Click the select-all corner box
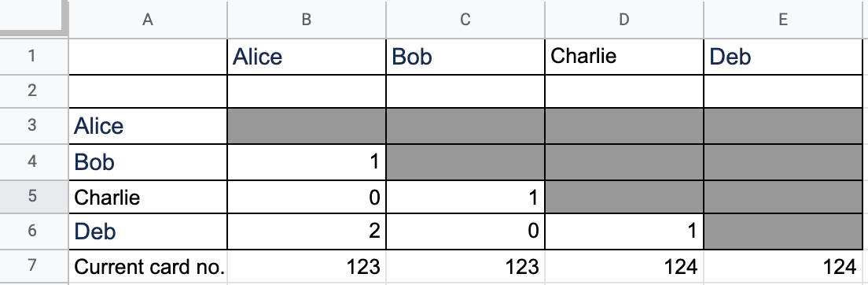The height and width of the screenshot is (285, 868). coord(33,19)
